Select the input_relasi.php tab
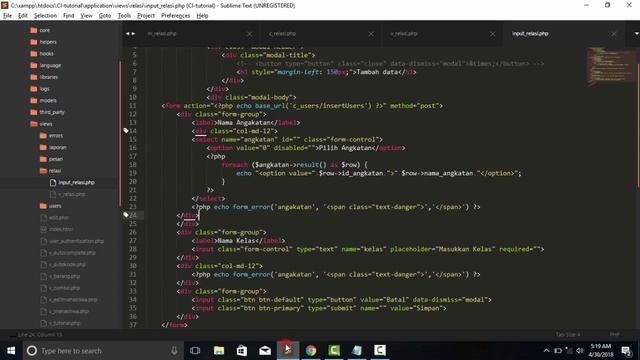This screenshot has width=640, height=360. tap(530, 33)
